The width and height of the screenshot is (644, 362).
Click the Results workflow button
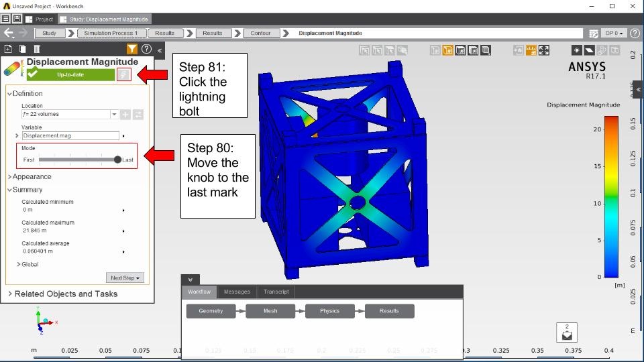tap(389, 310)
